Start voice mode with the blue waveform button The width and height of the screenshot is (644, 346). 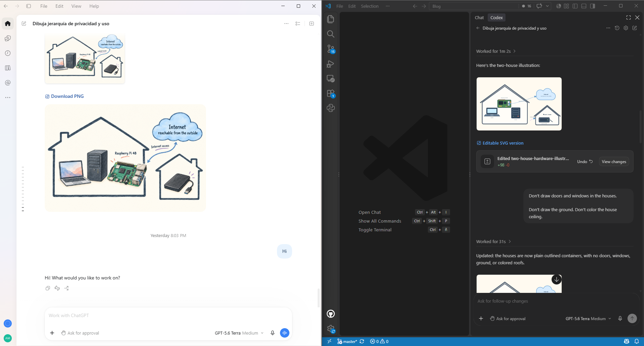point(285,333)
